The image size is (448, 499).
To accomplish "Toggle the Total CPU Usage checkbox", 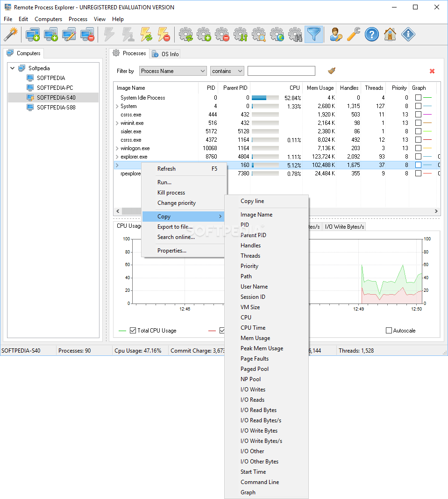I will pyautogui.click(x=134, y=330).
